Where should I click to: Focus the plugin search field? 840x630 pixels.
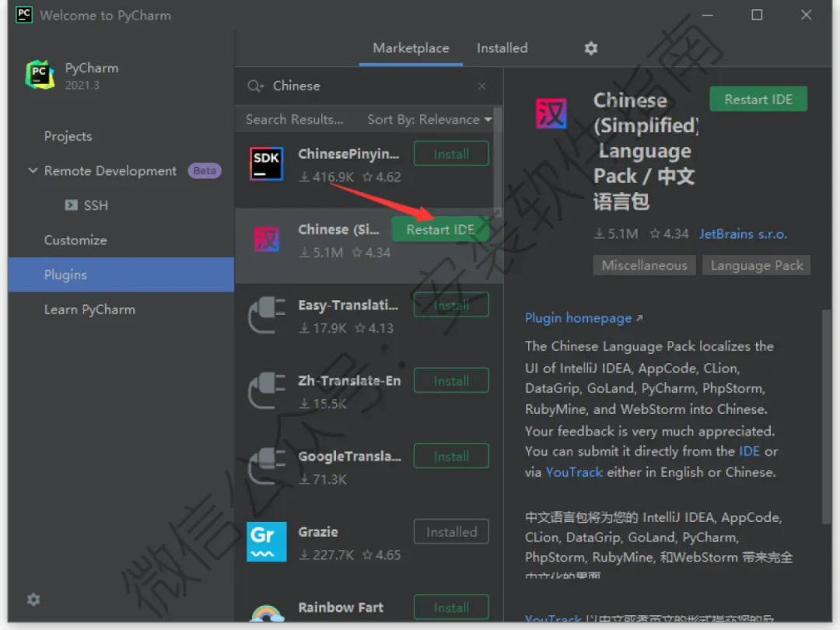pos(369,86)
